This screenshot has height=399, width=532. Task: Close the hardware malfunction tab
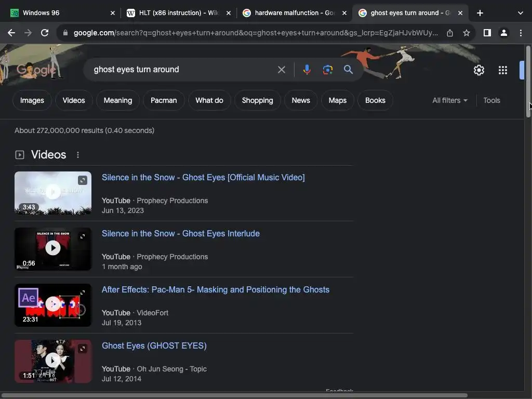click(x=344, y=13)
